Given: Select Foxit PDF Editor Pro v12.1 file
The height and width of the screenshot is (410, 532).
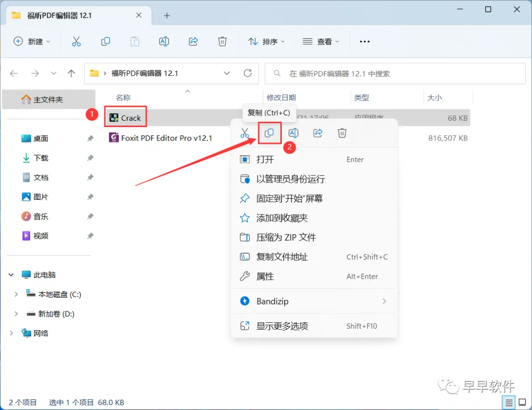Looking at the screenshot, I should (x=161, y=138).
